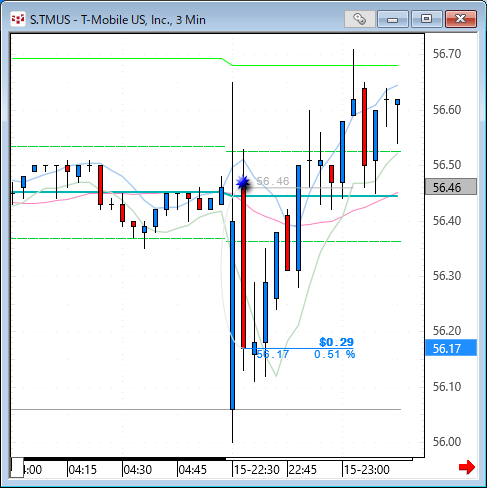Click the 04:30 time axis label
The height and width of the screenshot is (488, 487).
(138, 470)
